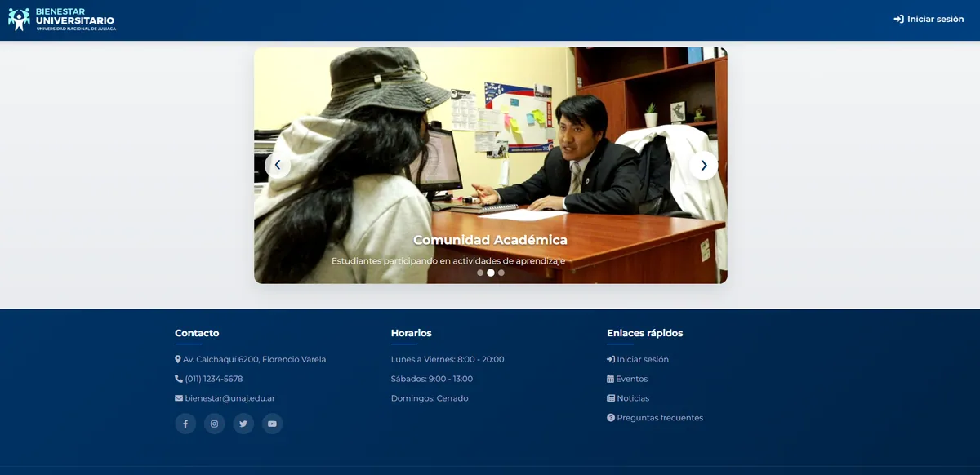
Task: Open the Noticias quick link
Action: click(x=628, y=398)
